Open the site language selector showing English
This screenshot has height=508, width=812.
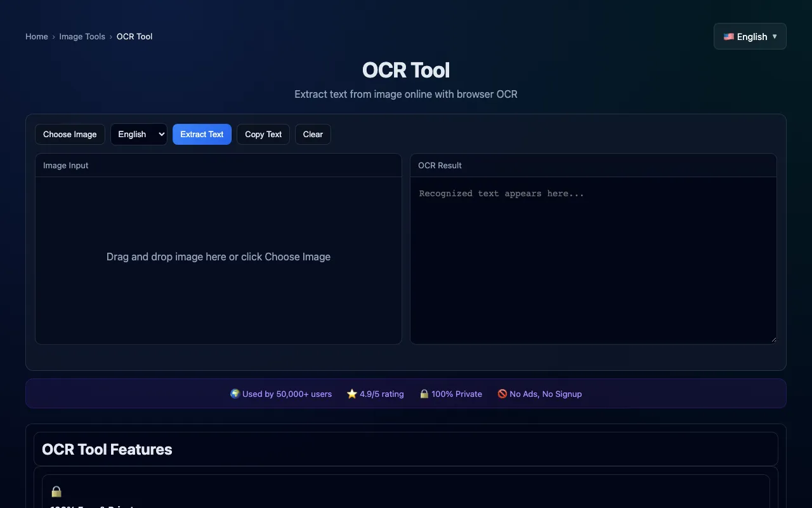[750, 36]
